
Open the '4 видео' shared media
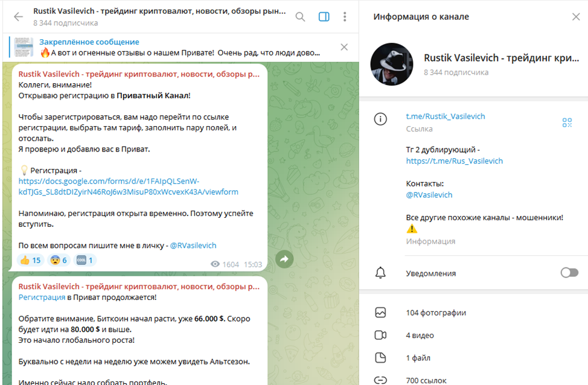click(420, 335)
